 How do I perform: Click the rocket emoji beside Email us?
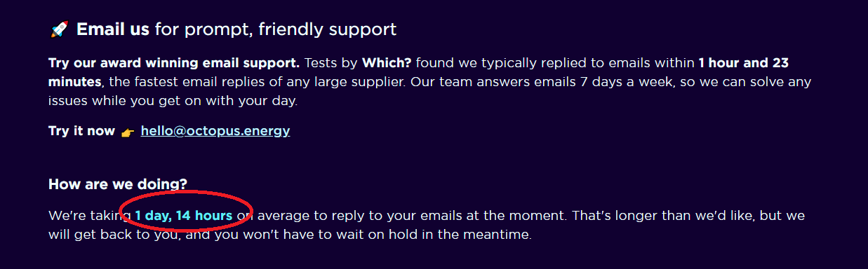pos(59,29)
